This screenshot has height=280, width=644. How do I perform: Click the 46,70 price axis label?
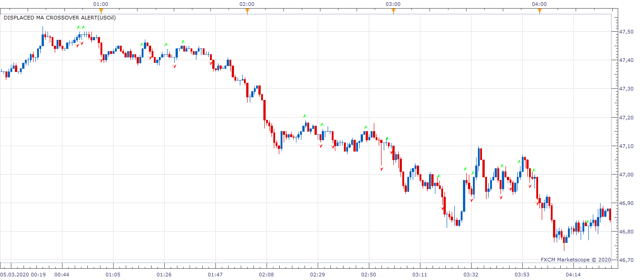pos(627,260)
